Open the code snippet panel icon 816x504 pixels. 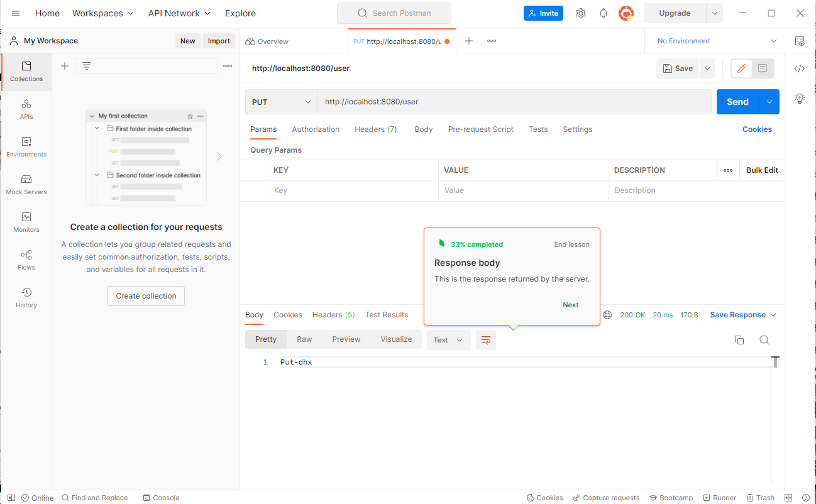tap(800, 68)
